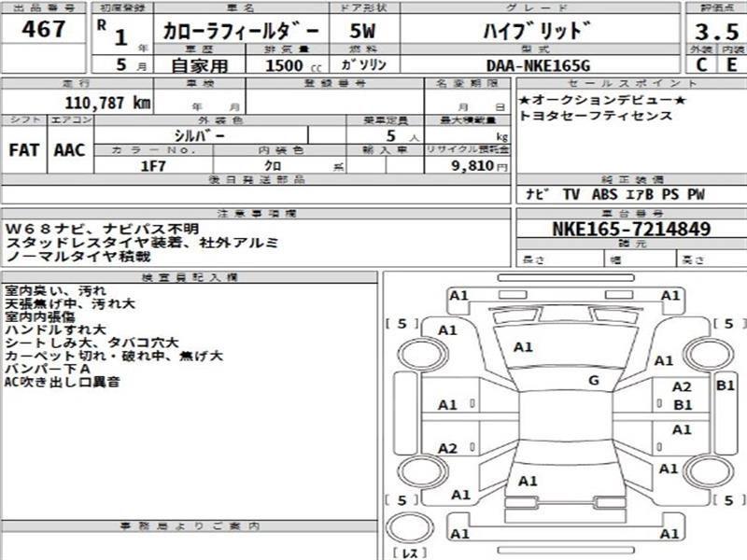Screen dimensions: 747x560
Task: Click the displacement value 1500 cc
Action: 293,65
